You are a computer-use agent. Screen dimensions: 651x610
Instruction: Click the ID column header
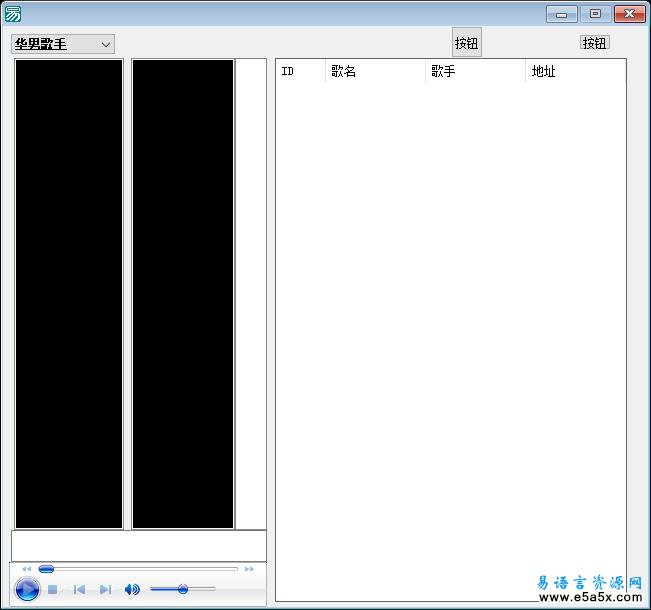tap(300, 71)
